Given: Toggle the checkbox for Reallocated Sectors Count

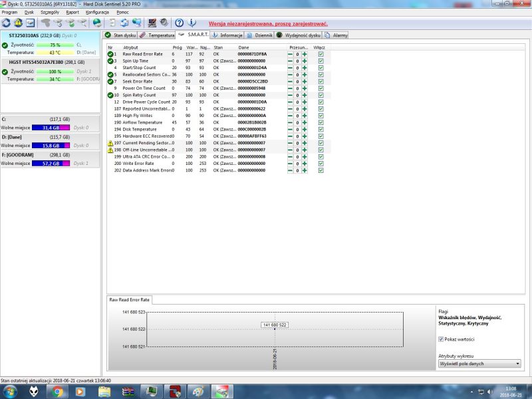Looking at the screenshot, I should [x=321, y=74].
